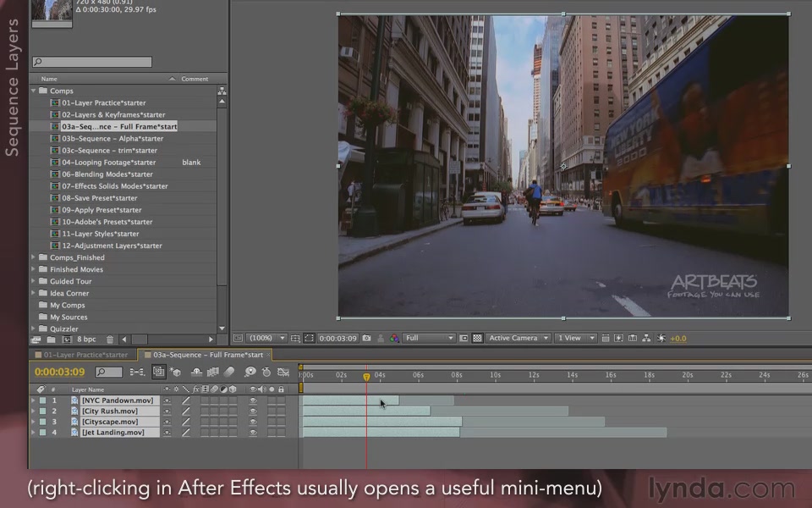This screenshot has width=812, height=508.
Task: Reset exposure aperture icon
Action: point(661,338)
